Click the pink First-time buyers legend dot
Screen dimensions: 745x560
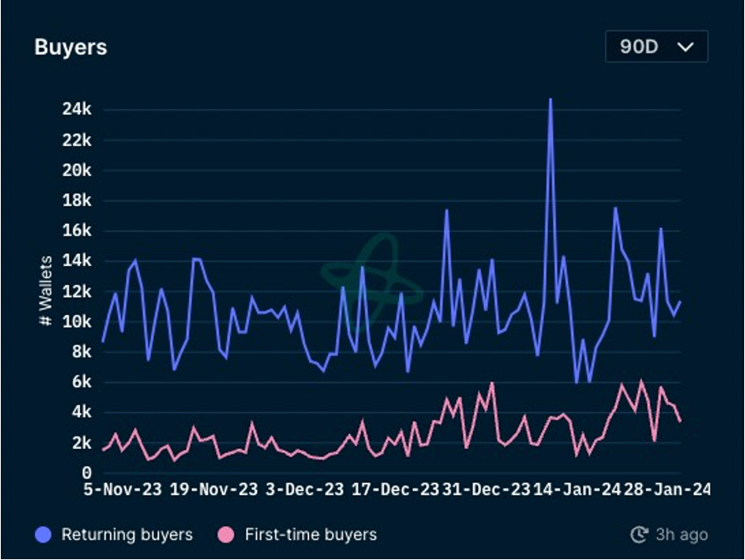(226, 534)
